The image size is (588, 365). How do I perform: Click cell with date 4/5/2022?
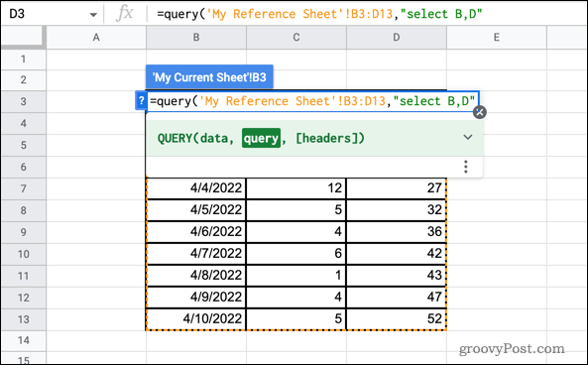pyautogui.click(x=196, y=209)
